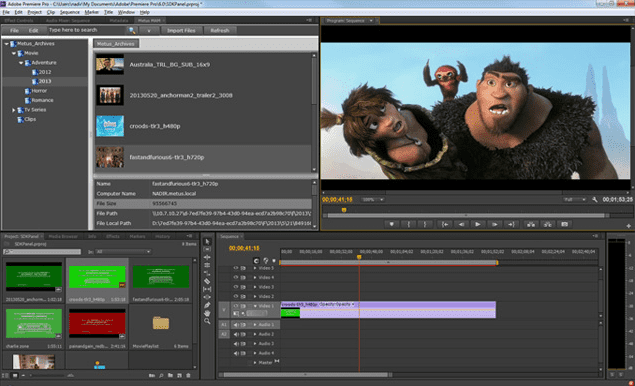The height and width of the screenshot is (386, 635).
Task: Click Delete trash icon in Project panel
Action: click(x=188, y=375)
